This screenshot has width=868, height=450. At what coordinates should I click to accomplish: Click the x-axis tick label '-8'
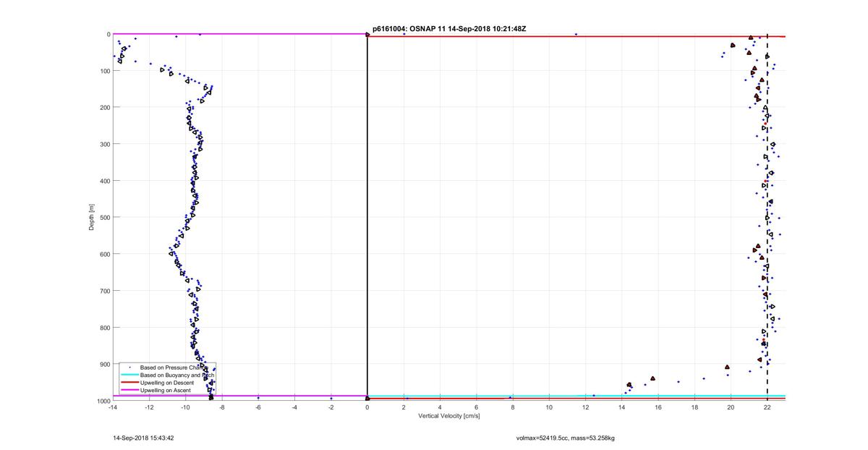click(221, 407)
